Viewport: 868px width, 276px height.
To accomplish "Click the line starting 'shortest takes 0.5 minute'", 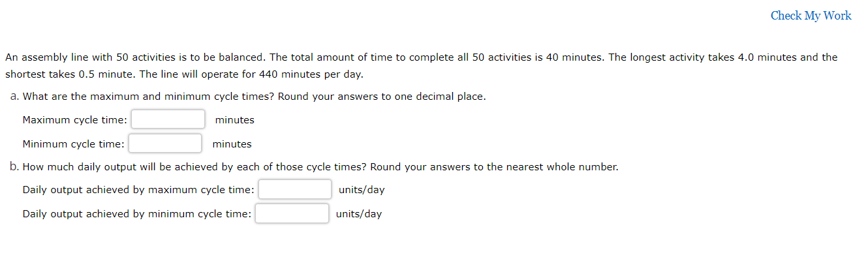I will pyautogui.click(x=184, y=74).
